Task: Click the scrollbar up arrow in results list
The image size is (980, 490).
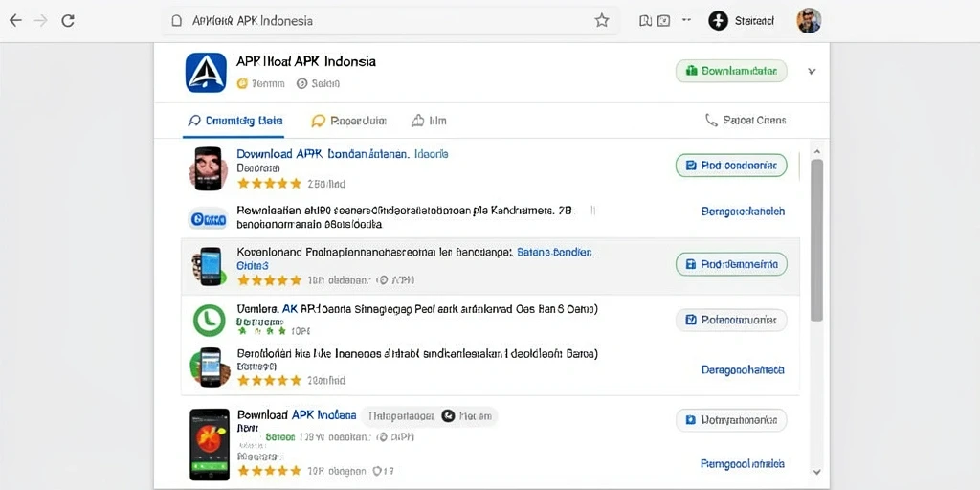Action: pos(817,151)
